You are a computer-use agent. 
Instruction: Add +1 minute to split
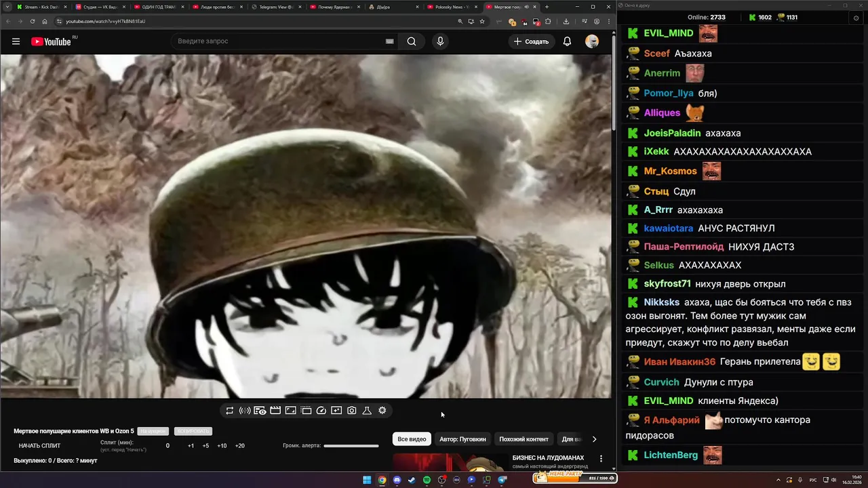click(x=191, y=446)
